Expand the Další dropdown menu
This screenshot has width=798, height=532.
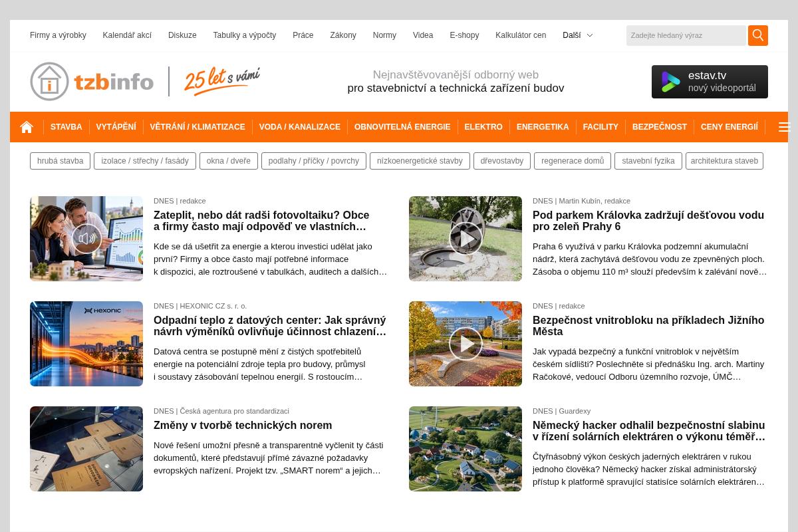point(577,35)
